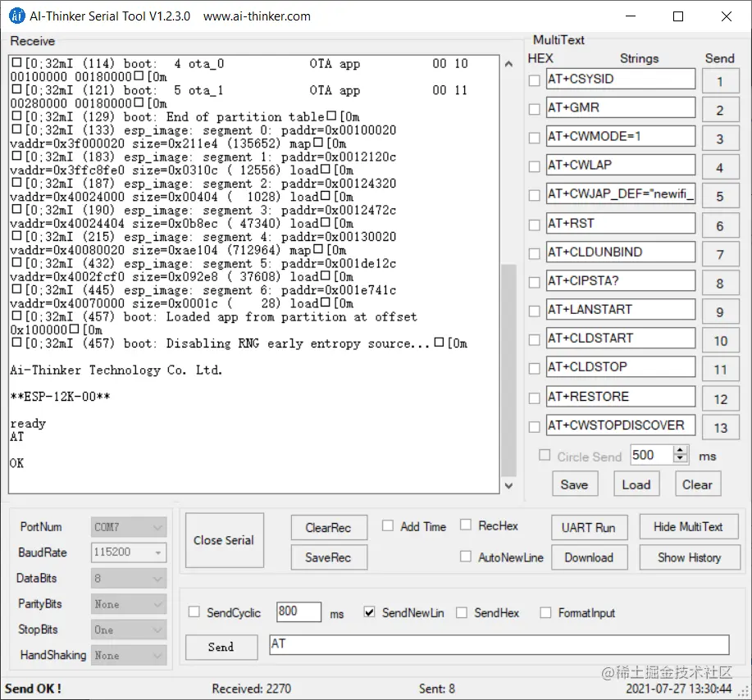
Task: Close the Serial Tool window
Action: (x=726, y=16)
